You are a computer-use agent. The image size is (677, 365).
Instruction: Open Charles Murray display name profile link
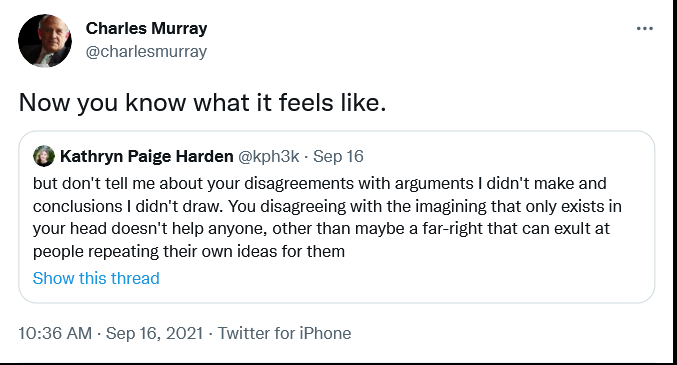146,29
